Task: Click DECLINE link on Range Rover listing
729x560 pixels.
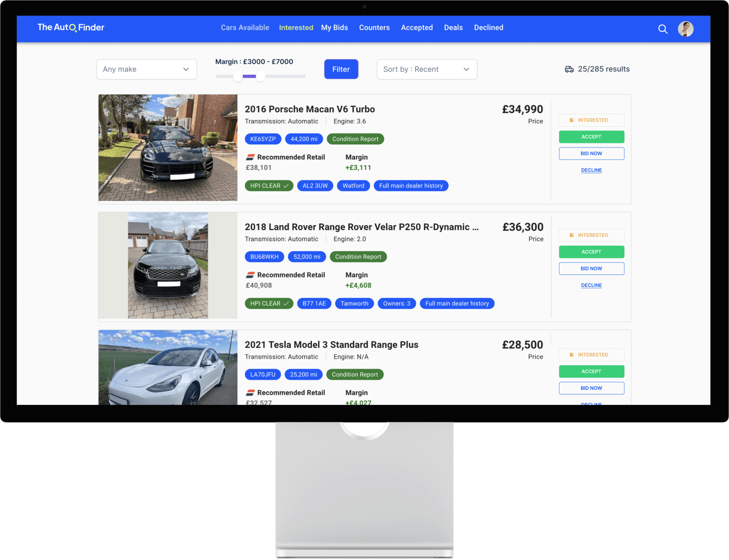Action: tap(591, 285)
